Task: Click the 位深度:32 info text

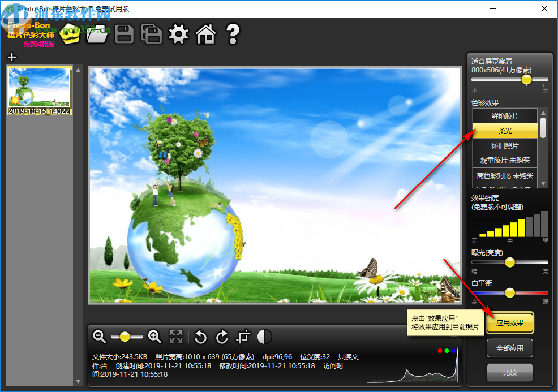Action: pos(315,356)
